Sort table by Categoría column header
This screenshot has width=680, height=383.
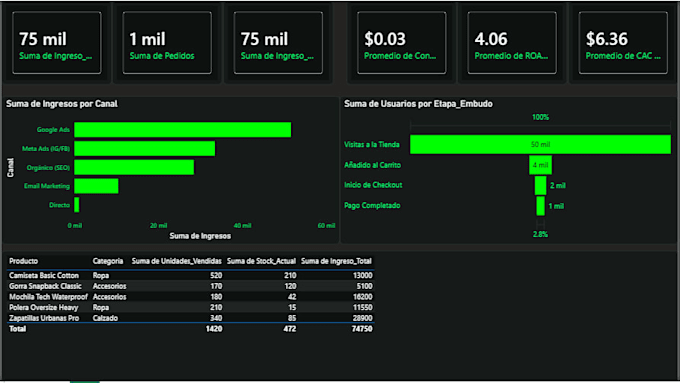tap(108, 261)
